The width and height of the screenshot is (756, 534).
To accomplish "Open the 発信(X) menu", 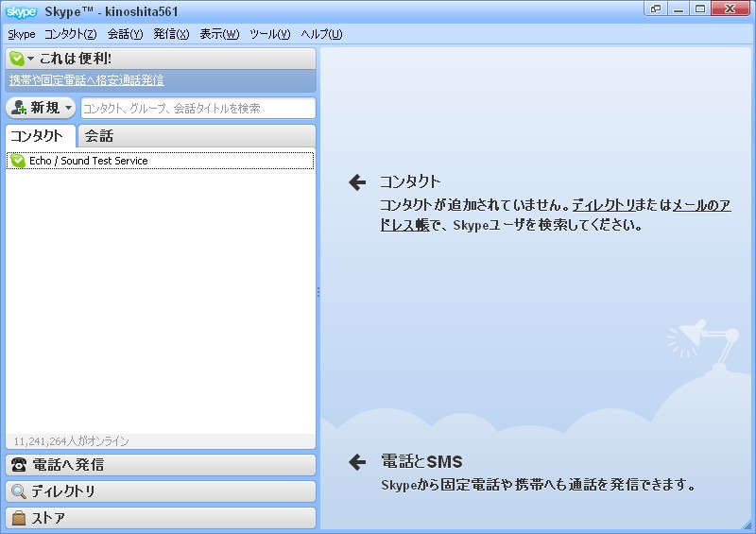I will tap(171, 34).
